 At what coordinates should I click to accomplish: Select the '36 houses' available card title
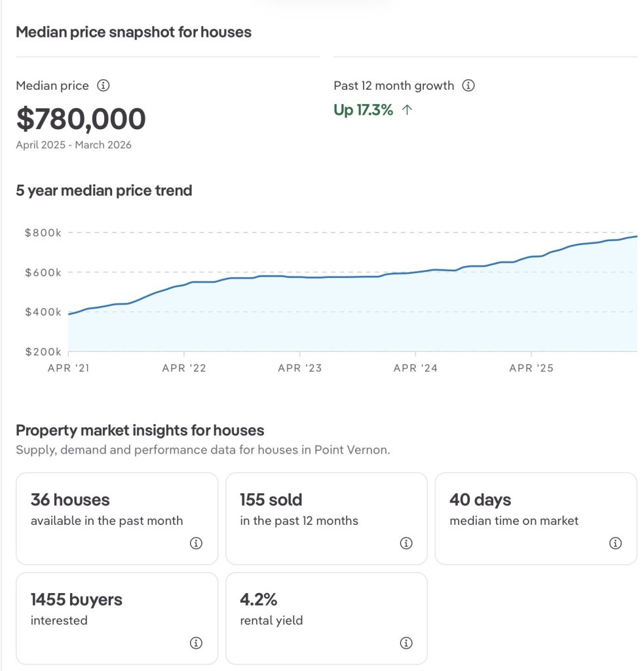coord(70,500)
